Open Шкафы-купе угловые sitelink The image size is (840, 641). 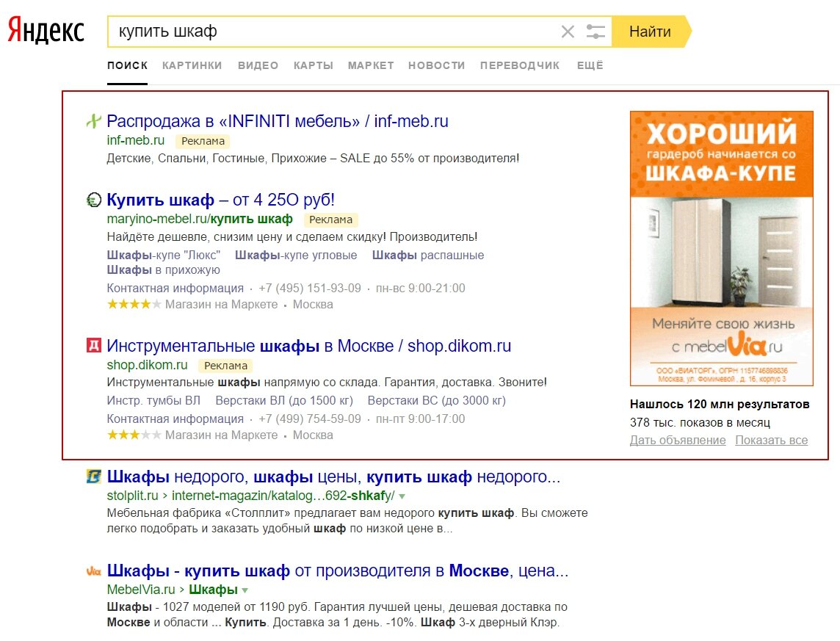click(x=296, y=255)
